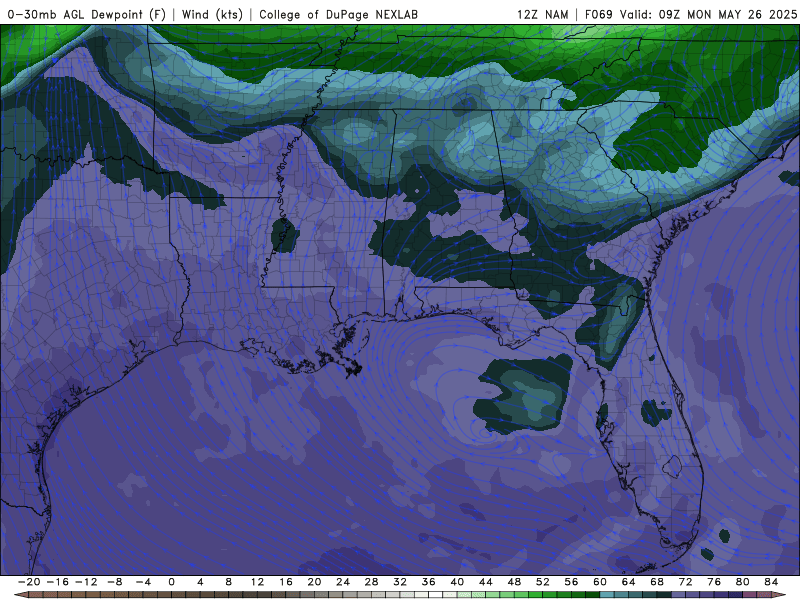Click the '32' scale label
The height and width of the screenshot is (600, 800).
point(400,582)
